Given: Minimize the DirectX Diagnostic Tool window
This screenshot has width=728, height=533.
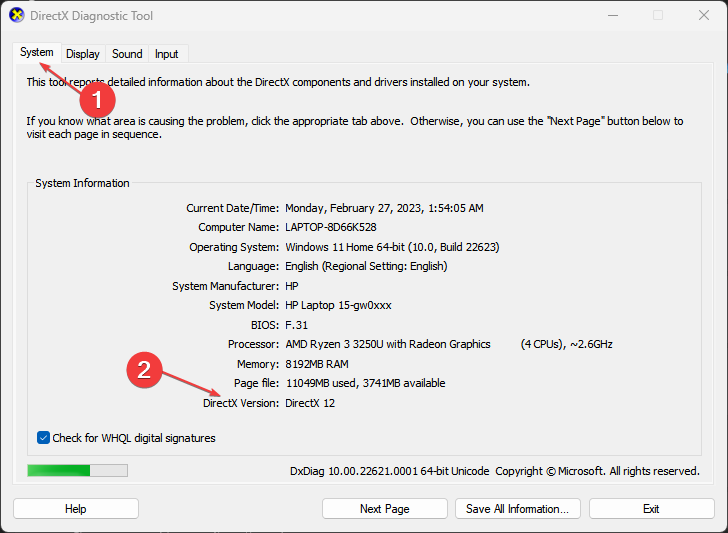Looking at the screenshot, I should (613, 15).
